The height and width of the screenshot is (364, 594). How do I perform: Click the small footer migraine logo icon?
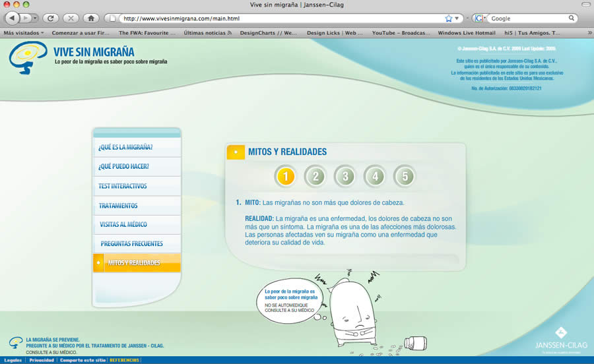pyautogui.click(x=16, y=342)
